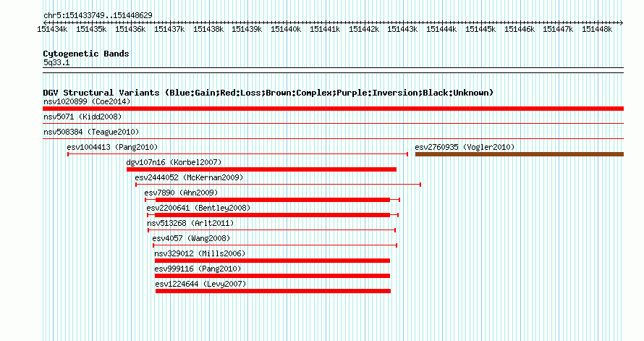Click the 151434k ruler tick label
This screenshot has height=341, width=644.
[x=52, y=29]
